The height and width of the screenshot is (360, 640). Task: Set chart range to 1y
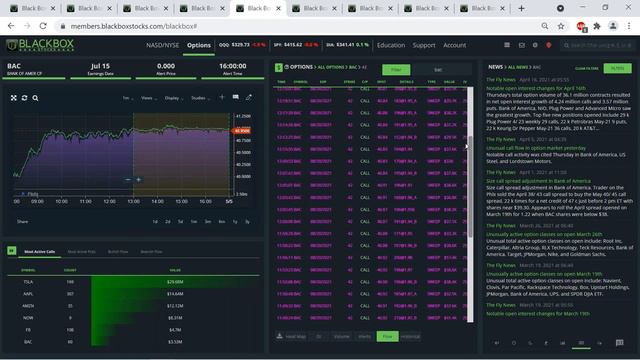point(235,222)
